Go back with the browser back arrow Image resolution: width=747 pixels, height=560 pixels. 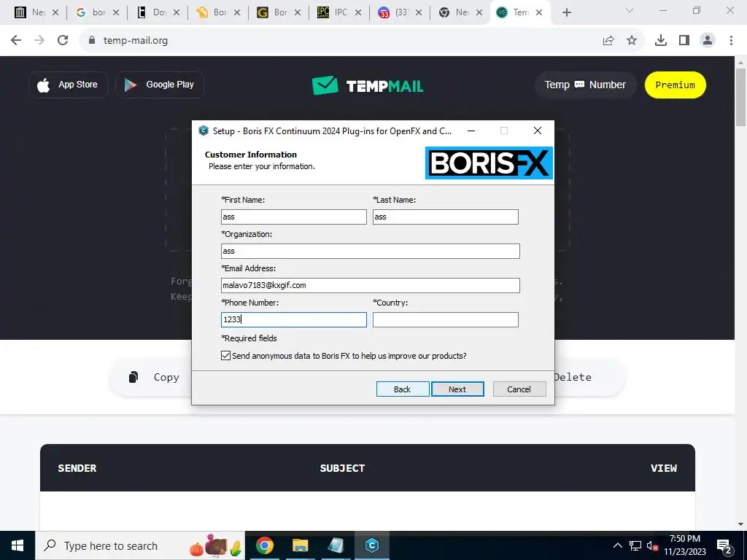coord(16,41)
